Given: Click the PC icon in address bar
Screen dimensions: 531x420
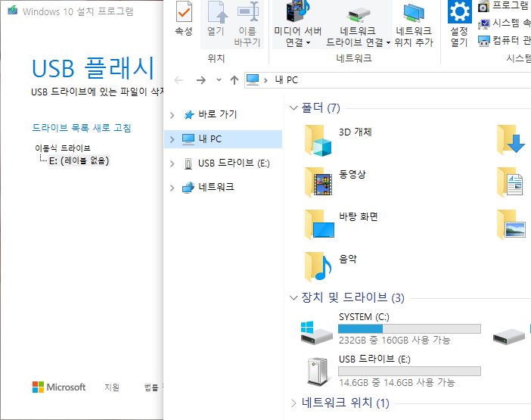Looking at the screenshot, I should (x=253, y=80).
